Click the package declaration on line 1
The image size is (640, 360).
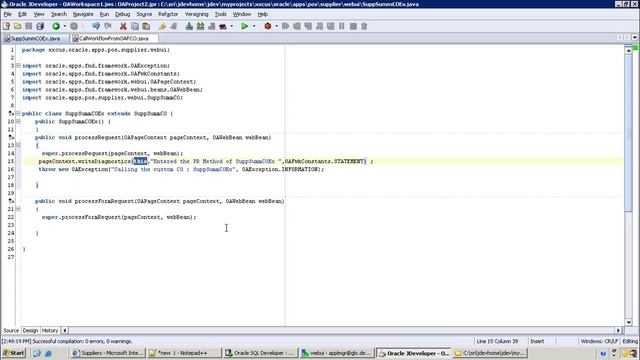coord(96,50)
